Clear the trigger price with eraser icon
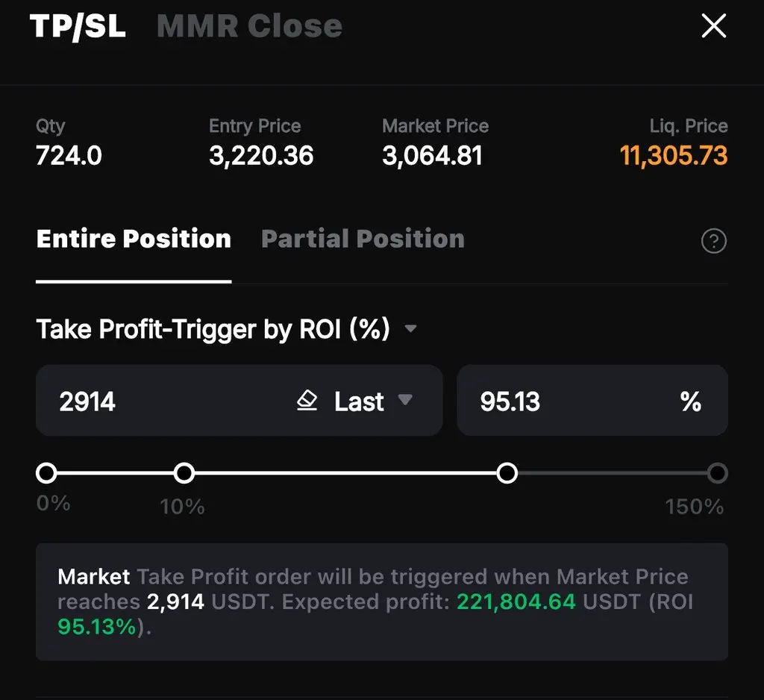Image resolution: width=764 pixels, height=700 pixels. (x=307, y=401)
